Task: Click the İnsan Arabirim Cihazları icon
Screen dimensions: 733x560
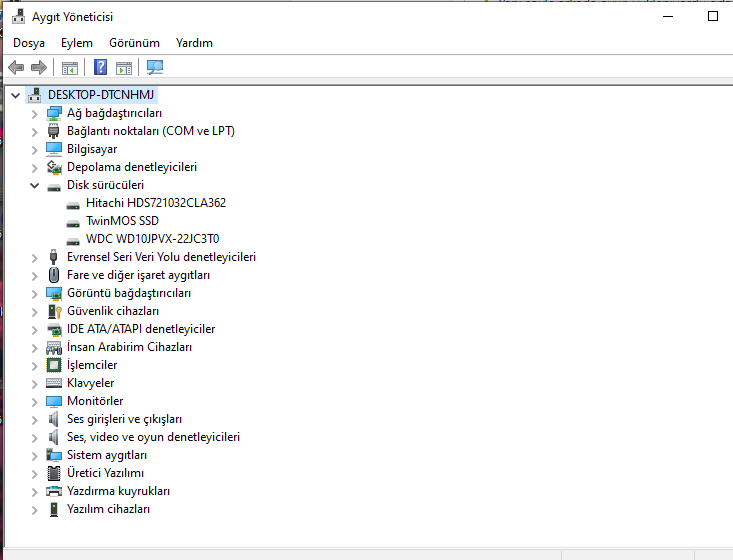Action: click(x=54, y=347)
